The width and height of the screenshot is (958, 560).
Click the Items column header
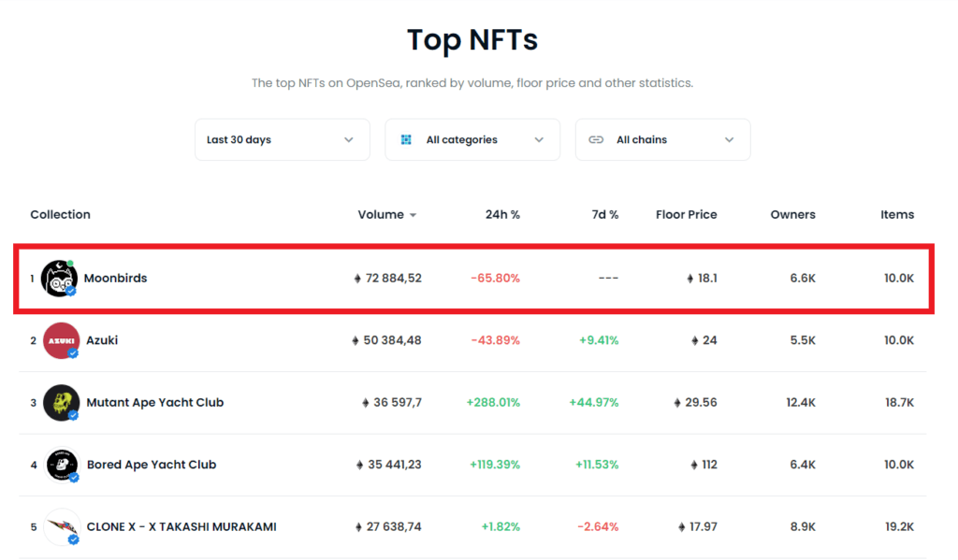point(896,215)
